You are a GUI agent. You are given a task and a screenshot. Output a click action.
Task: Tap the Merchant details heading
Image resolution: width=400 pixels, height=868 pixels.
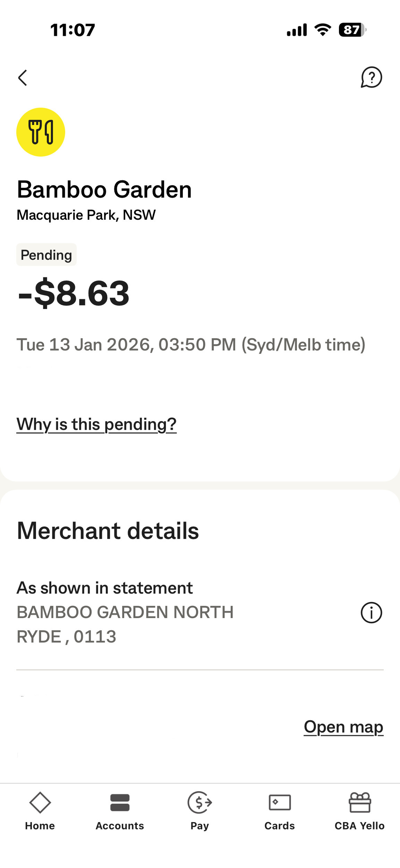pos(108,531)
